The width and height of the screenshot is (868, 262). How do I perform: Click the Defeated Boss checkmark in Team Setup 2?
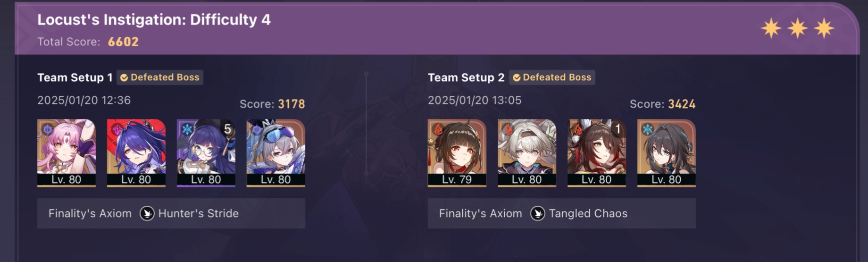[x=517, y=77]
